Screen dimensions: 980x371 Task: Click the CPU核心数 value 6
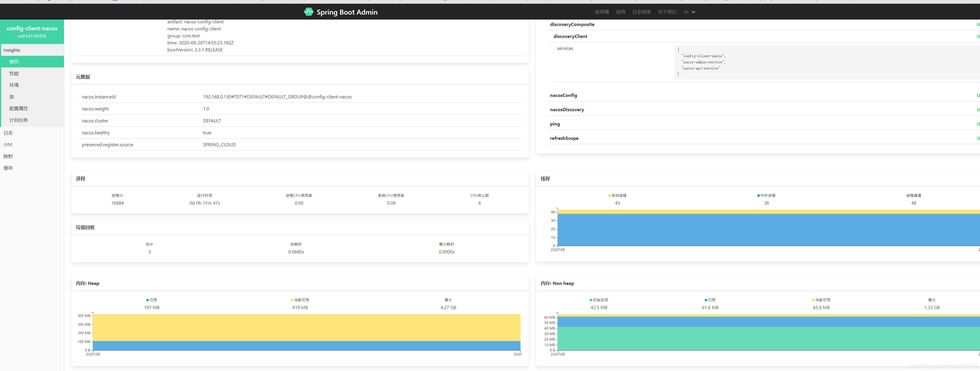click(479, 203)
